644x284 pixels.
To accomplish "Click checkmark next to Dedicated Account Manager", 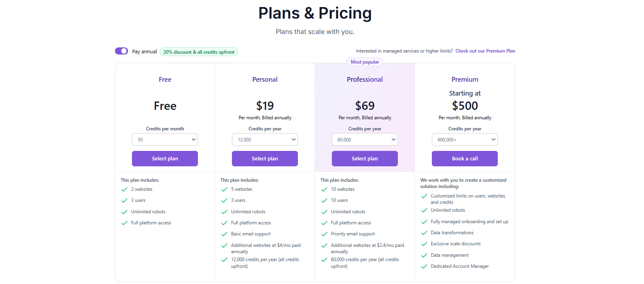I will pyautogui.click(x=424, y=267).
